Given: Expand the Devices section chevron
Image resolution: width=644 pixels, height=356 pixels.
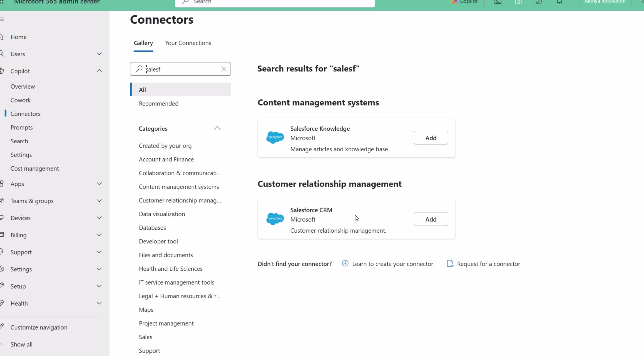Looking at the screenshot, I should pos(99,218).
